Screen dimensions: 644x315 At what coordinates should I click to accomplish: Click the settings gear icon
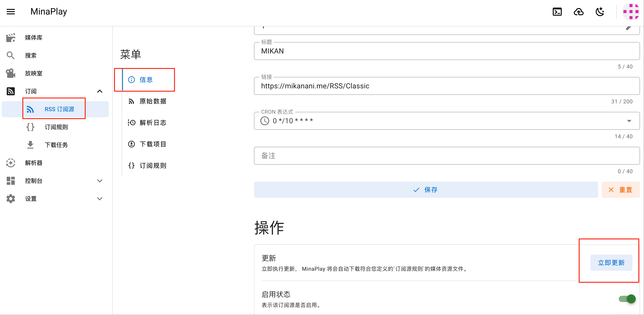pyautogui.click(x=11, y=199)
